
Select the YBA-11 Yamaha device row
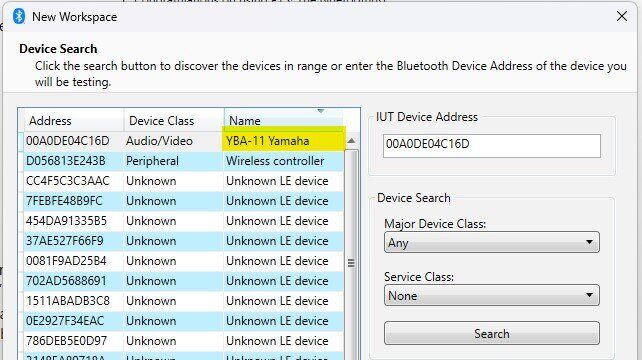click(x=183, y=141)
